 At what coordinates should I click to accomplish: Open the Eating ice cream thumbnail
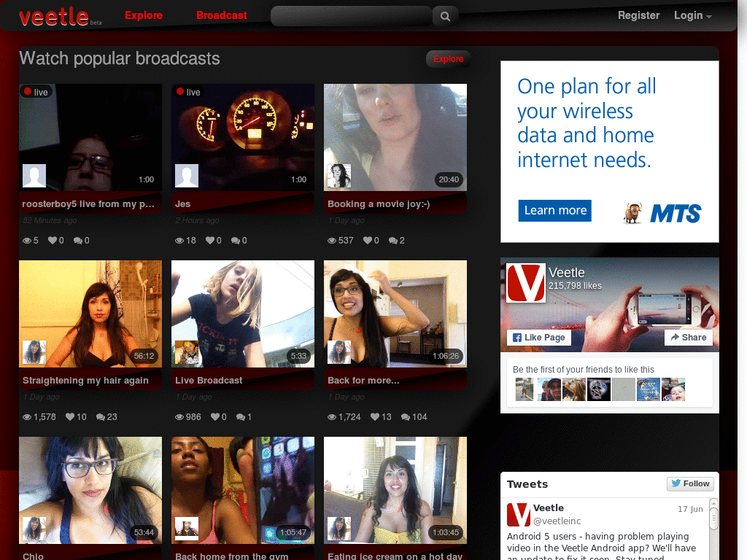(x=395, y=491)
